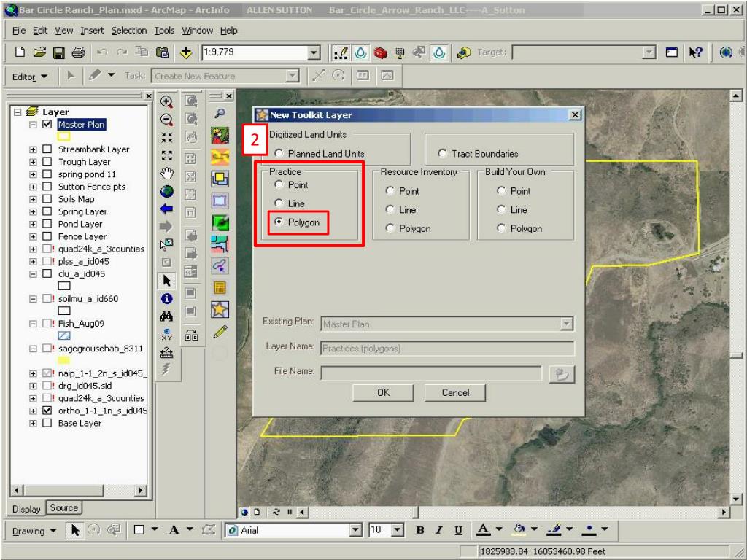This screenshot has width=747, height=560.
Task: Click the Full Extent globe icon
Action: (x=166, y=192)
